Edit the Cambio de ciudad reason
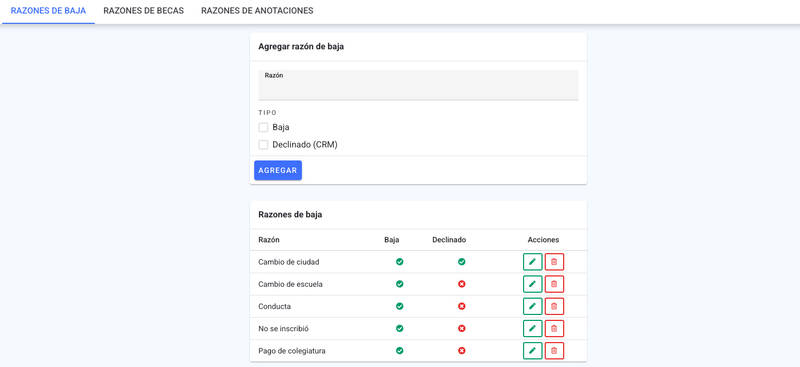 (x=533, y=262)
